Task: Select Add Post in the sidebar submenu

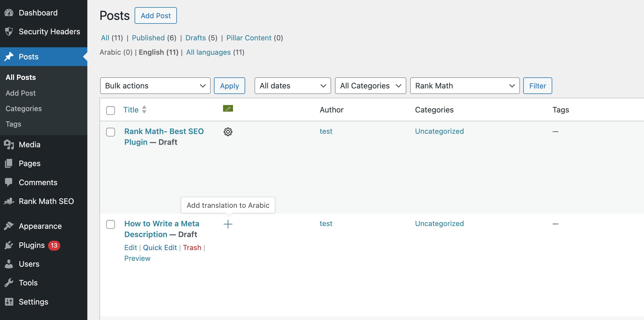Action: [21, 93]
